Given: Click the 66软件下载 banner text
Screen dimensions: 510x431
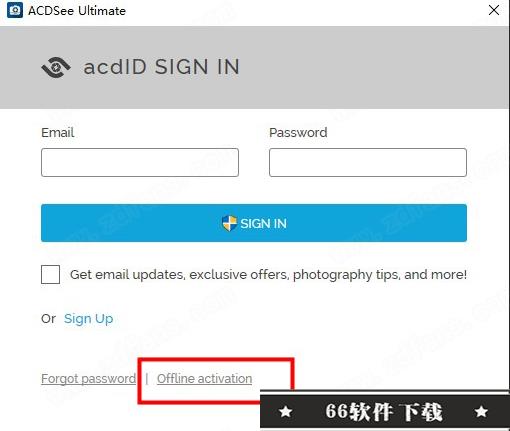Looking at the screenshot, I should click(383, 411).
